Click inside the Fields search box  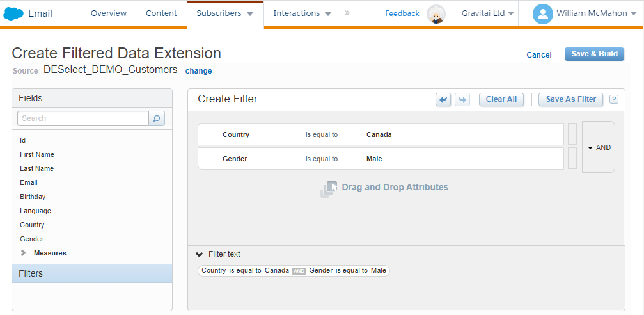point(83,118)
